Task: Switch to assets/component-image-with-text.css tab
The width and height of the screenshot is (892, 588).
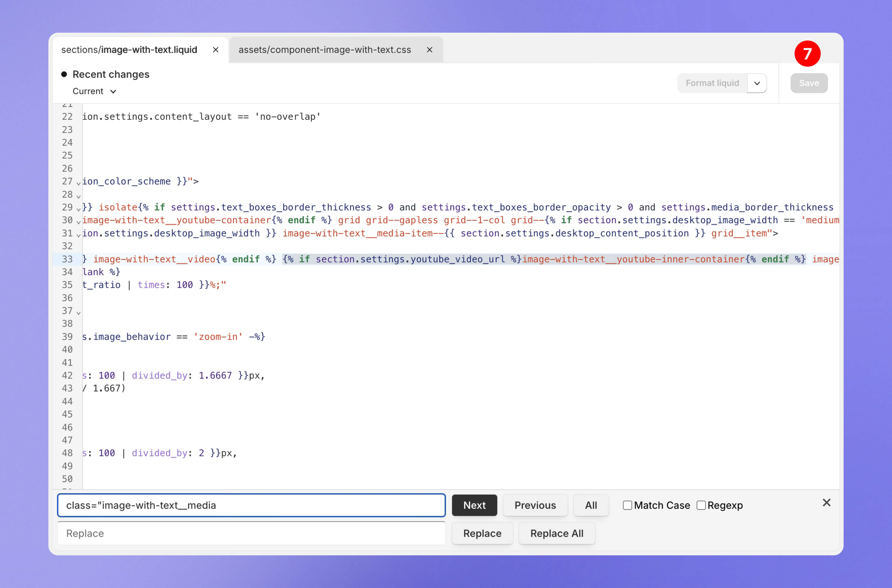Action: tap(325, 50)
